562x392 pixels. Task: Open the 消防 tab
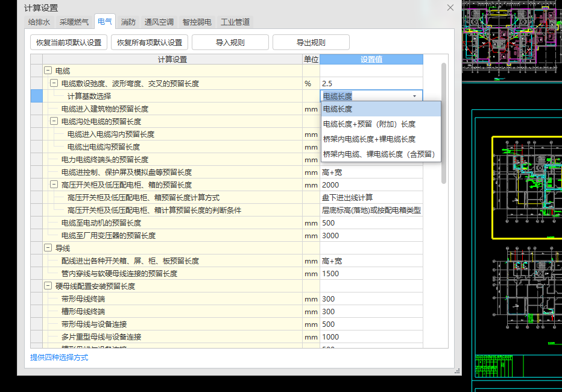[x=128, y=22]
